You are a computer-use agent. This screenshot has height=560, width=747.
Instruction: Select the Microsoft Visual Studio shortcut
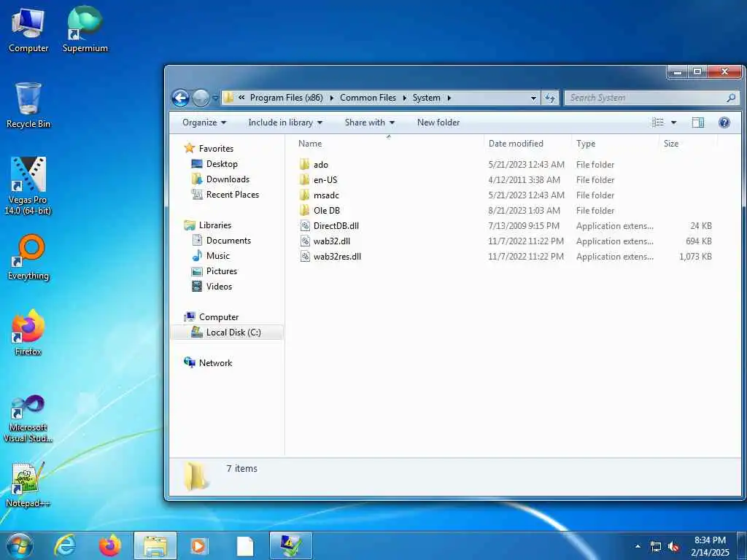point(28,419)
